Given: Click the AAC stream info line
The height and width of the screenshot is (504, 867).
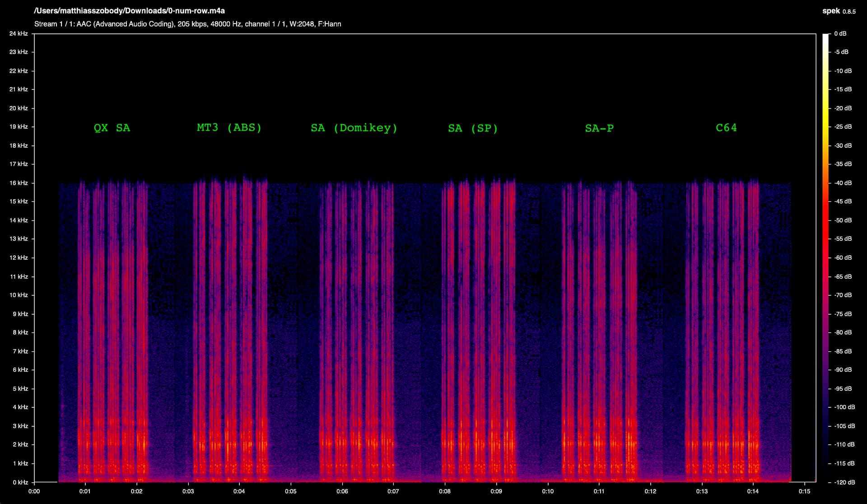Looking at the screenshot, I should (x=187, y=24).
